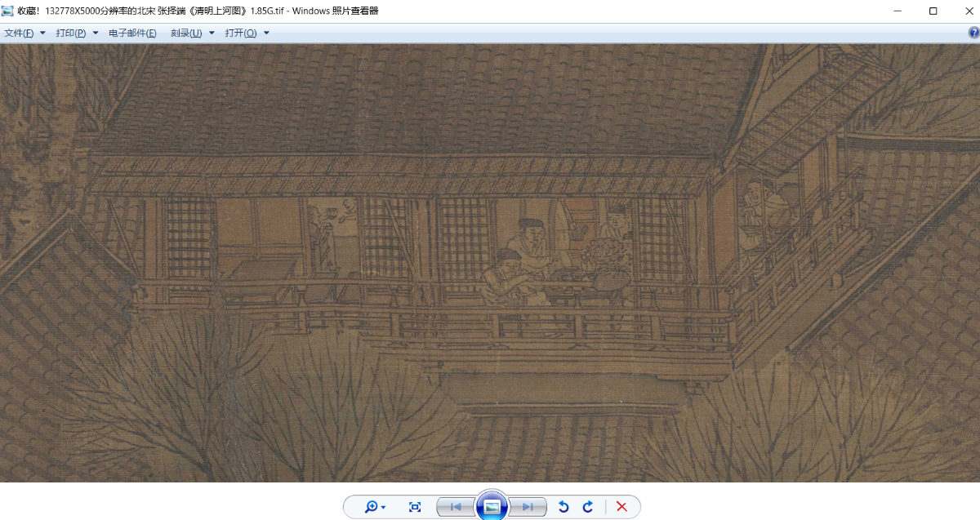The height and width of the screenshot is (520, 980).
Task: Click the fit-to-window actual size icon
Action: pyautogui.click(x=415, y=507)
